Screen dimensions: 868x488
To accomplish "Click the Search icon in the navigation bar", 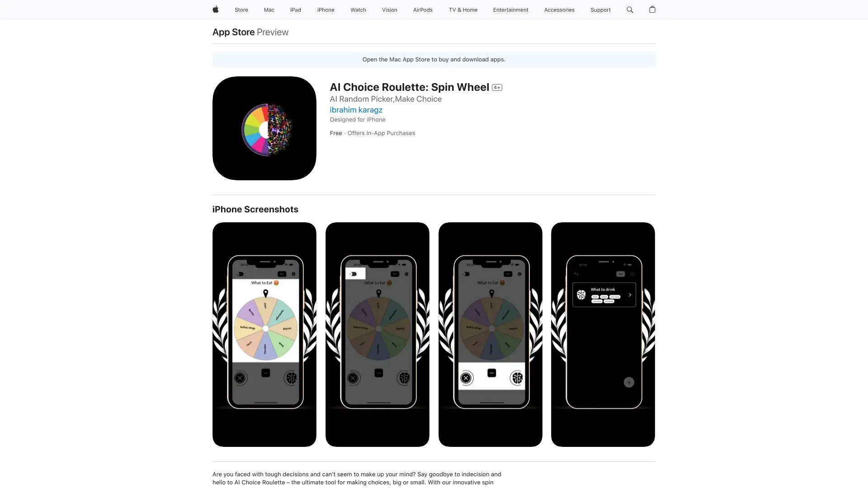I will pos(630,9).
